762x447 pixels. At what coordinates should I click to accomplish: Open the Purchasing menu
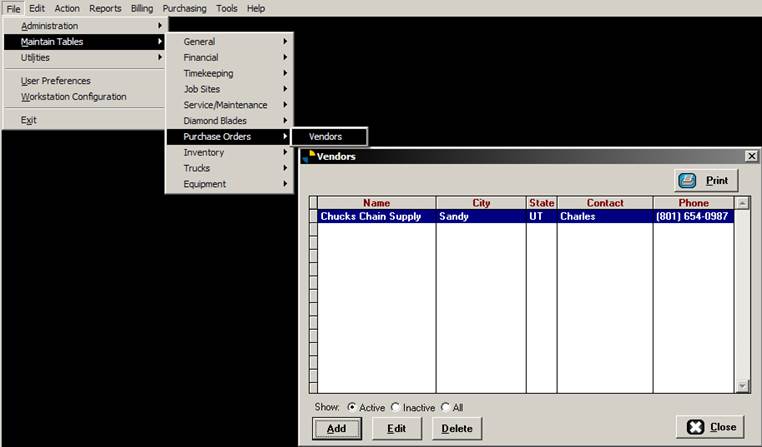coord(184,8)
